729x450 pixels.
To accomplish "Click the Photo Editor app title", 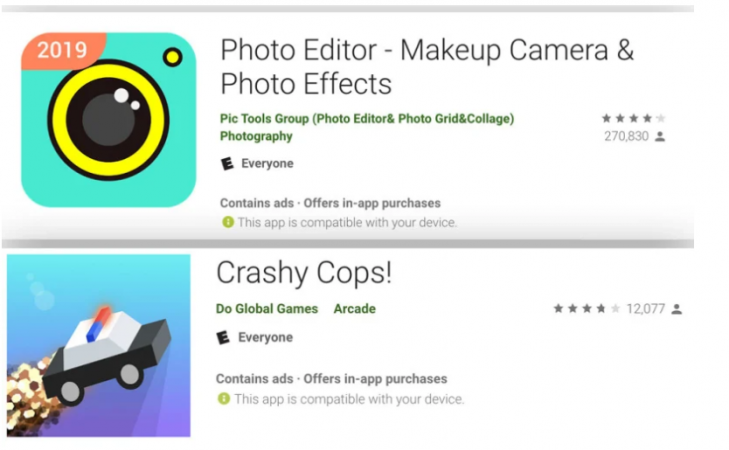I will point(427,66).
